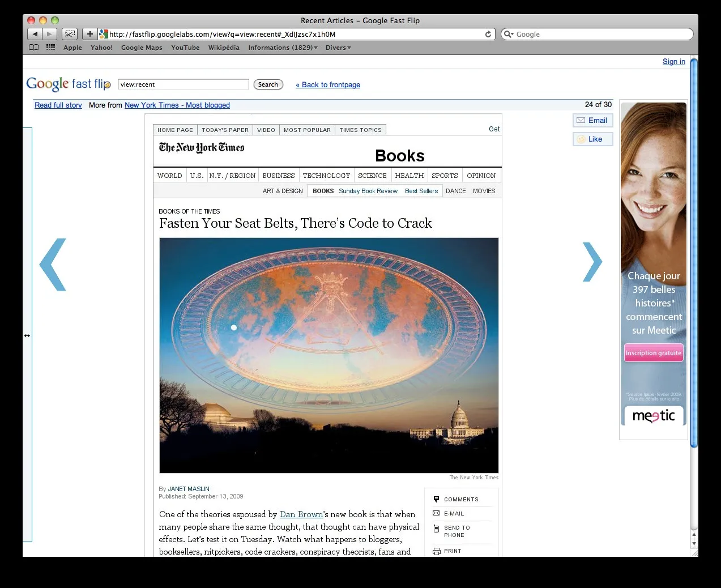Image resolution: width=721 pixels, height=588 pixels.
Task: Open the BUSINESS section
Action: click(x=279, y=176)
